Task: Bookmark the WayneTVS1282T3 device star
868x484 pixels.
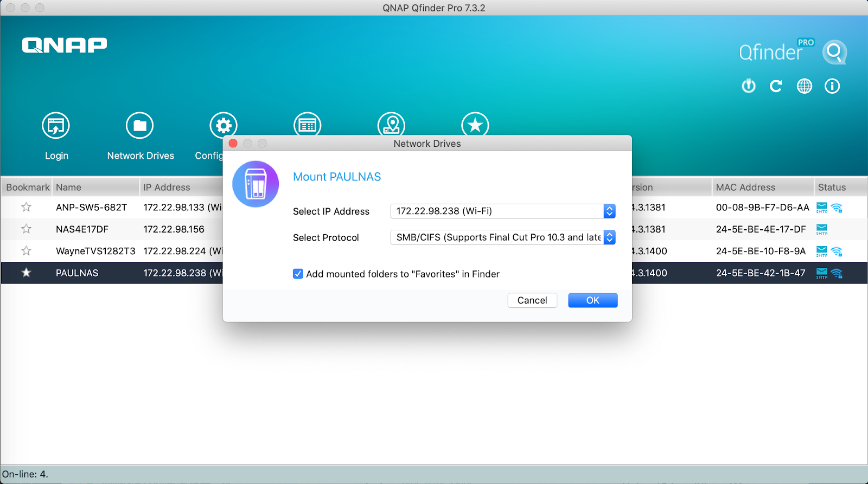Action: coord(26,250)
